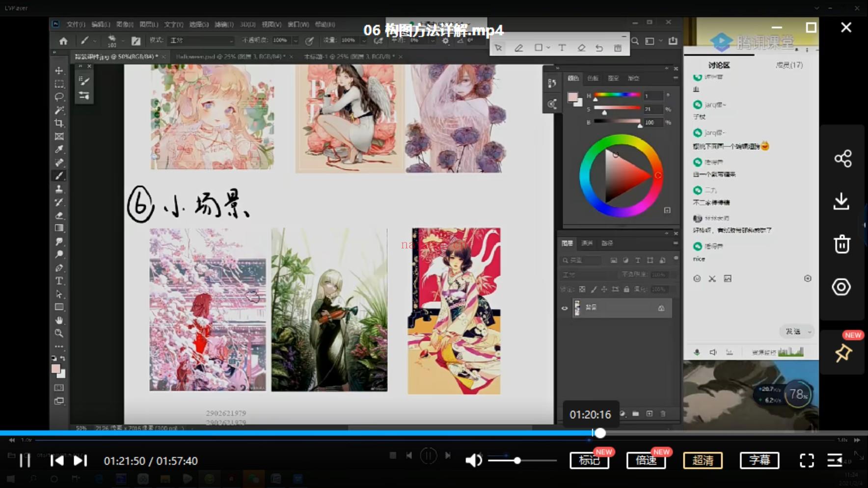Click the 倍速 speed button

point(646,460)
